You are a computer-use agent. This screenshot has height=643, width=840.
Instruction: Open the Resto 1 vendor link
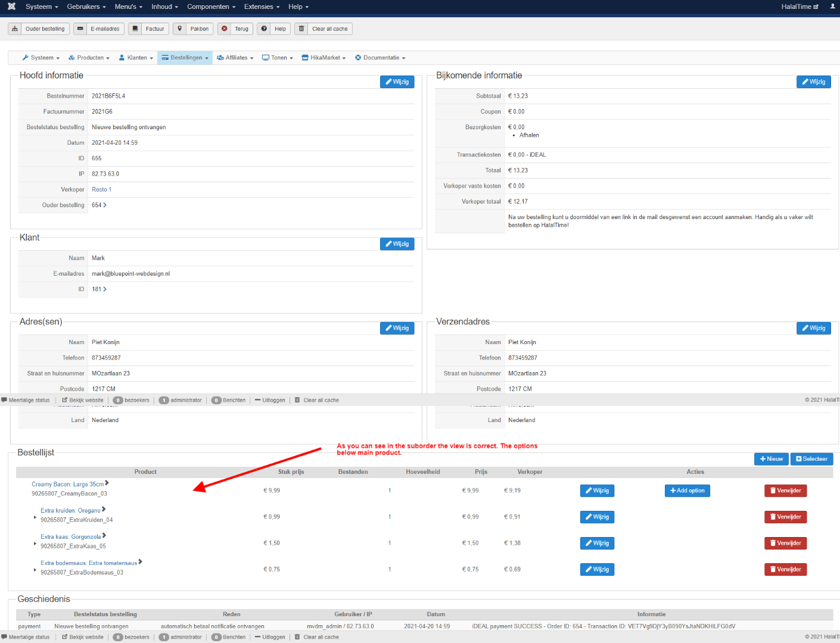click(x=101, y=189)
